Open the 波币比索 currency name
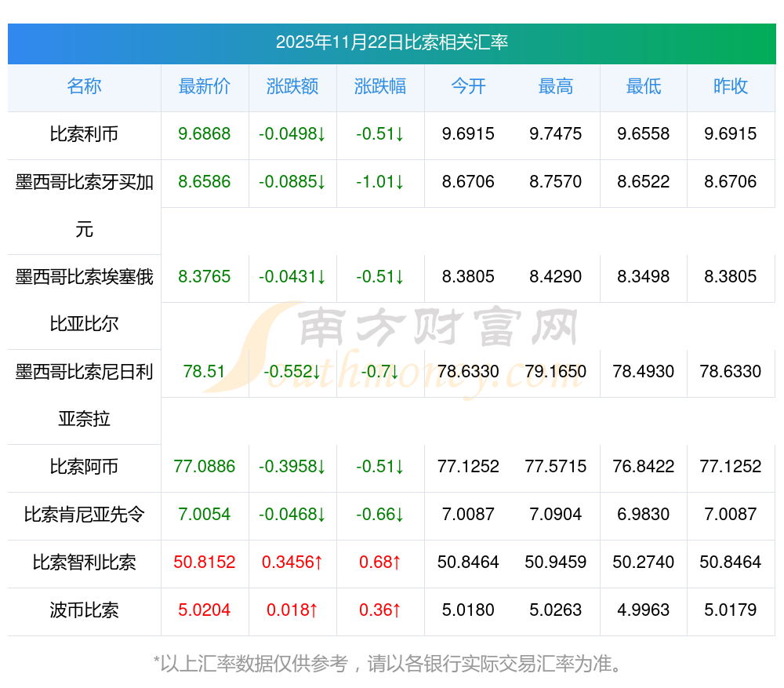784x688 pixels. click(84, 610)
